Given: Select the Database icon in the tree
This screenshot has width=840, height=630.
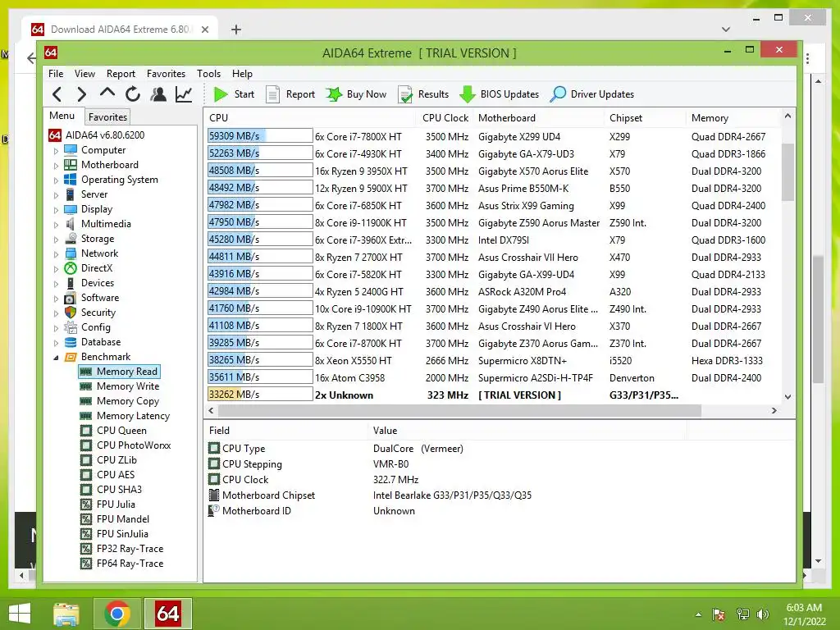Looking at the screenshot, I should [71, 342].
